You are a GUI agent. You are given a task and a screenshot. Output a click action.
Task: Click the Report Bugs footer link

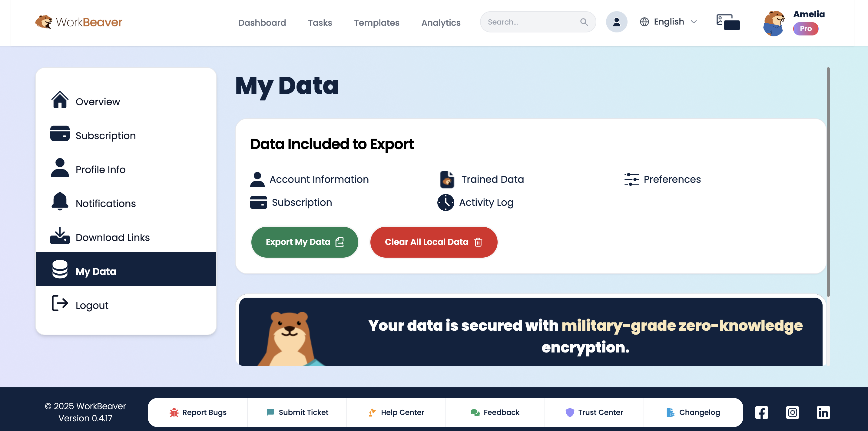click(x=198, y=412)
